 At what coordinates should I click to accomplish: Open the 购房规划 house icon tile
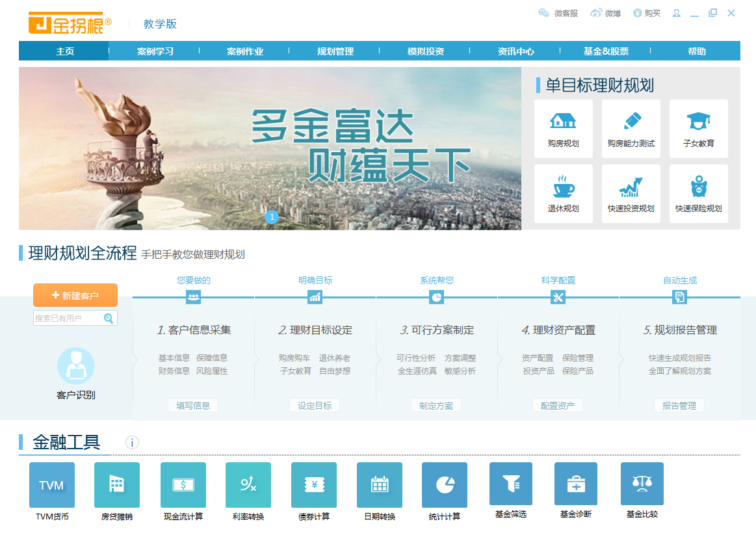tap(563, 129)
